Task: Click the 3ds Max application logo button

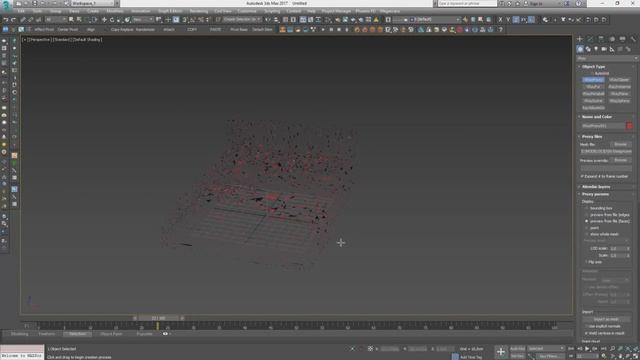Action: tap(6, 4)
